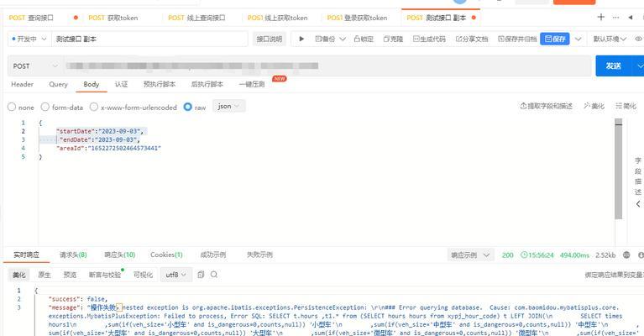Click the run (play) icon in toolbar
Viewport: 644px width, 336px height.
(301, 39)
